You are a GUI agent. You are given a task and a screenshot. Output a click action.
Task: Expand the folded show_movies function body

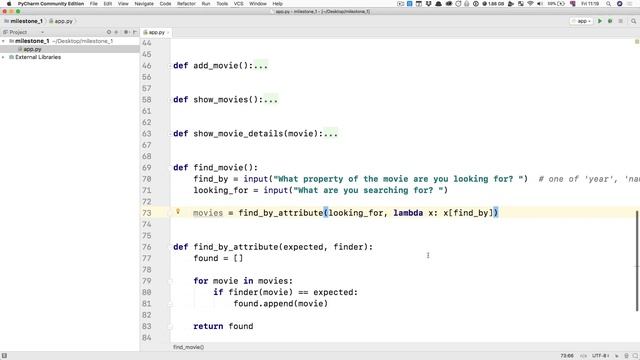click(271, 100)
